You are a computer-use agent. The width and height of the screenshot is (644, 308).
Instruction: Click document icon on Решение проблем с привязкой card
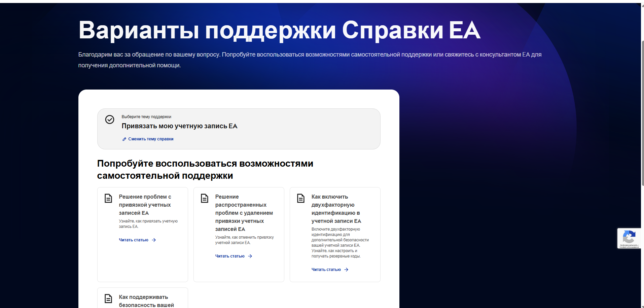point(108,198)
